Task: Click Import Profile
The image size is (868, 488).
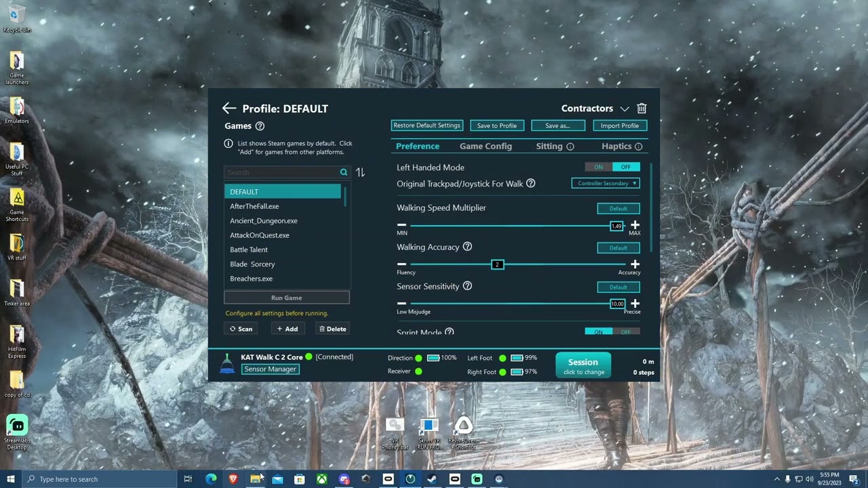Action: 620,125
